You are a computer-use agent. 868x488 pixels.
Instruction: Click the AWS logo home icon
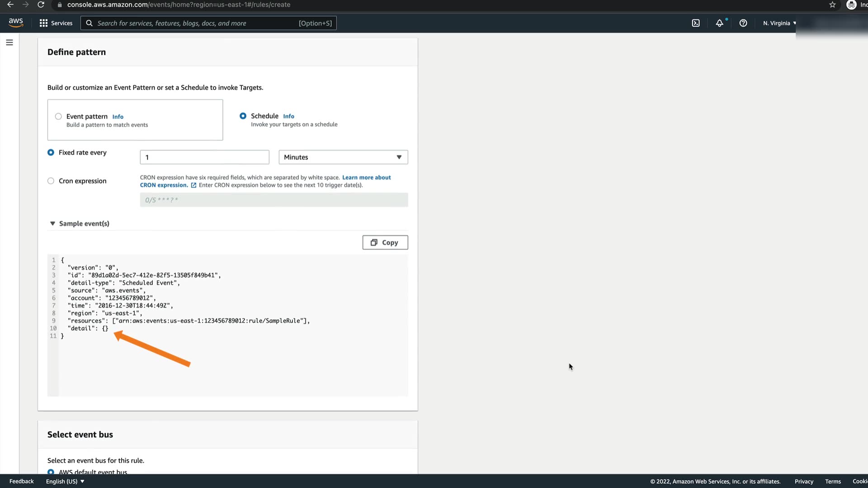[16, 23]
